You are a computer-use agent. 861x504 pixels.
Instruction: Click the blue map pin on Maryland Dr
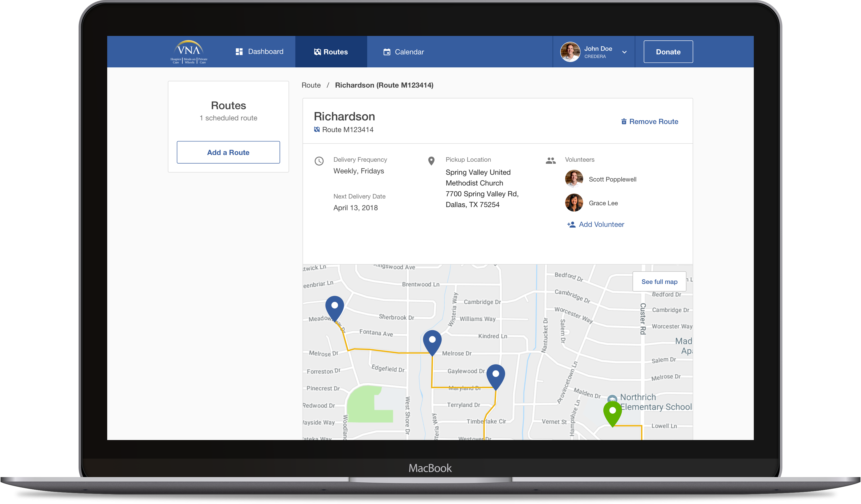point(495,377)
